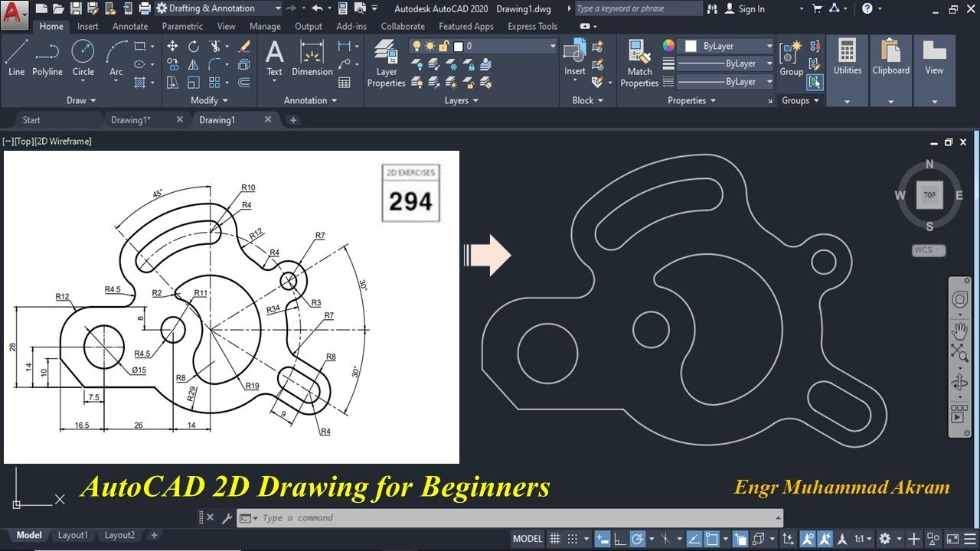This screenshot has width=980, height=551.
Task: Click the Plot printer icon
Action: [144, 8]
